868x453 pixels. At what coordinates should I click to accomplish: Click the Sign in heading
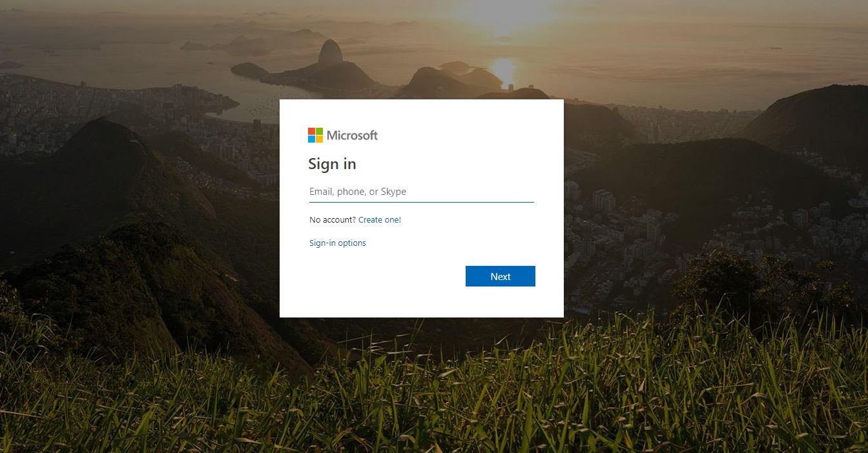tap(332, 164)
